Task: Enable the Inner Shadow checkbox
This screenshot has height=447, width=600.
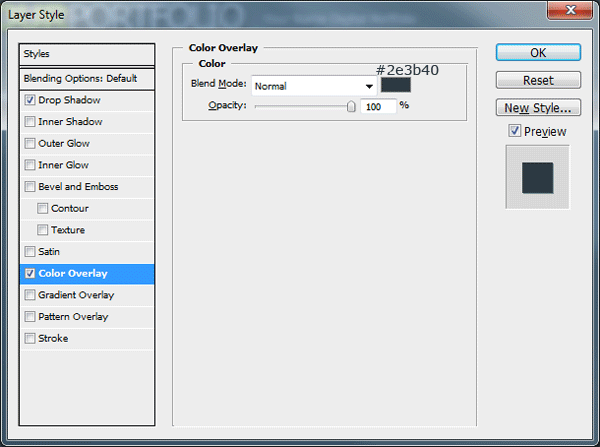Action: [x=30, y=122]
